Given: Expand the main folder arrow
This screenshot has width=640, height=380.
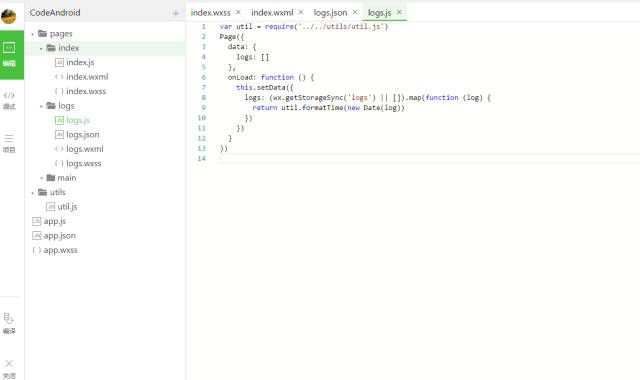Looking at the screenshot, I should point(41,178).
